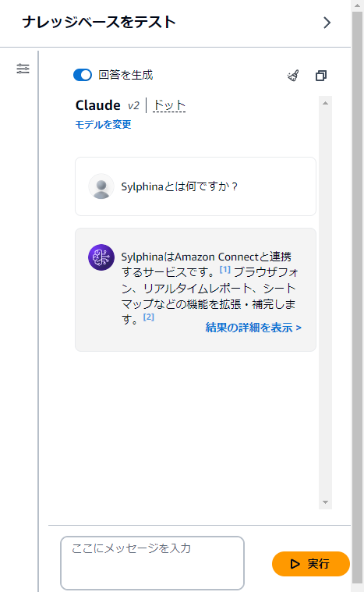Open citation [1] in the answer

pyautogui.click(x=224, y=270)
